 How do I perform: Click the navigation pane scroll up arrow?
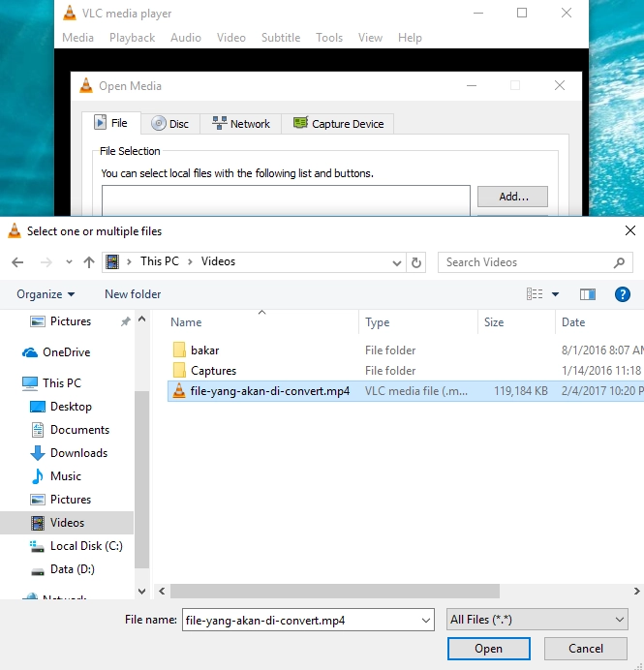[142, 319]
